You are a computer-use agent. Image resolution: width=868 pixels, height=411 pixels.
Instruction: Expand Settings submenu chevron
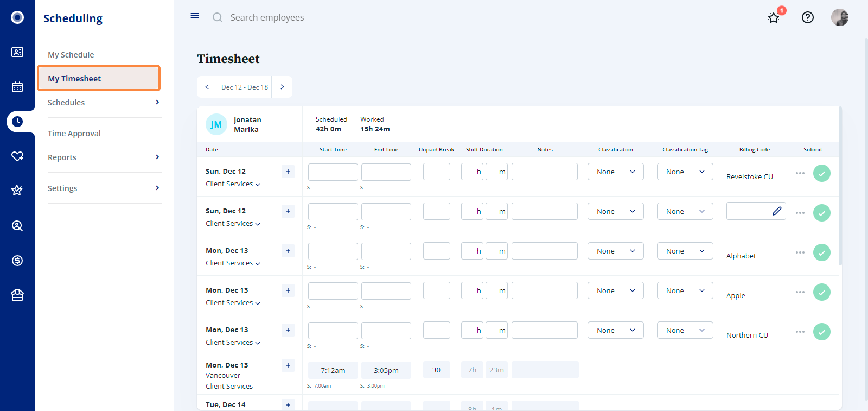point(157,188)
